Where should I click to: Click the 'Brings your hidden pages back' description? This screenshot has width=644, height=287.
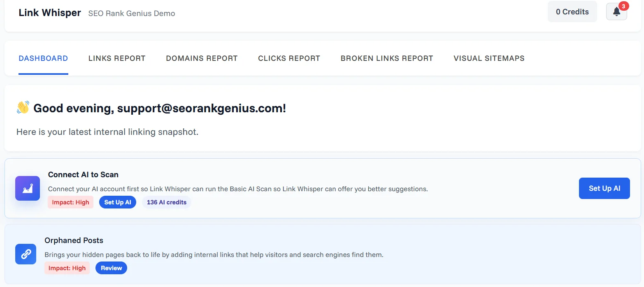(x=214, y=255)
